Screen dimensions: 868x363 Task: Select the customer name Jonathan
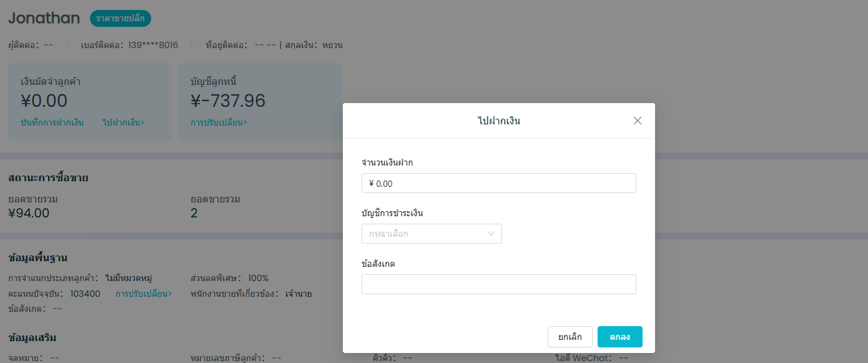tap(44, 18)
